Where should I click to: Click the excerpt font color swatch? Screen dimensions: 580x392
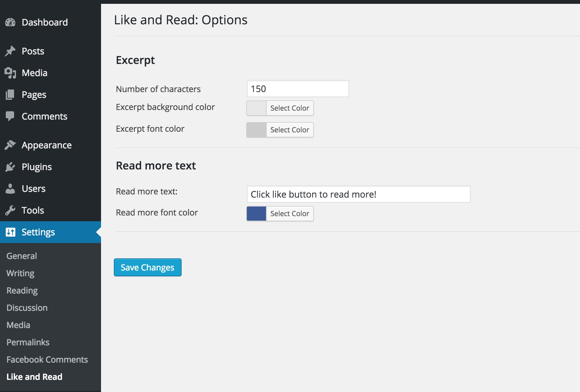coord(256,130)
